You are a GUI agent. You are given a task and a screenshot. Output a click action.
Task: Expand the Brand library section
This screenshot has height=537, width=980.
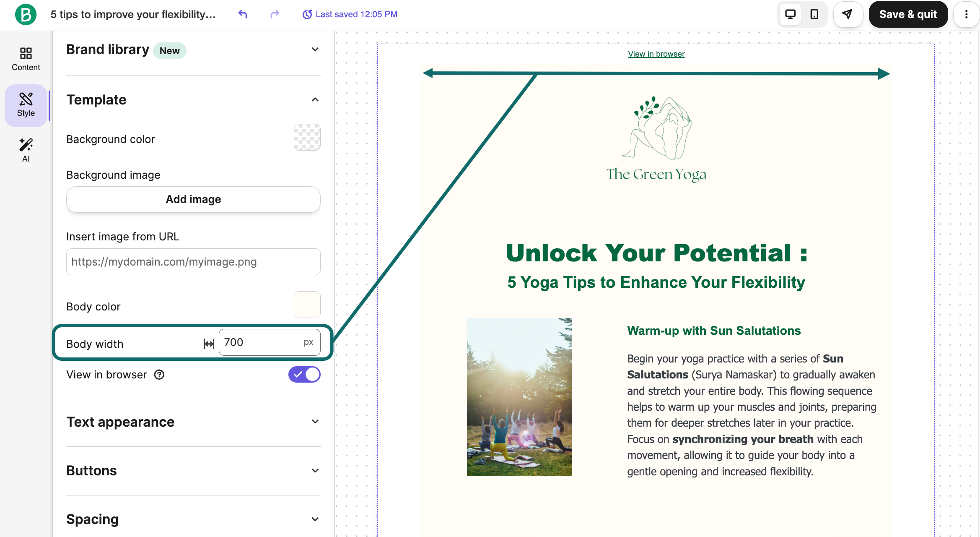click(x=315, y=50)
